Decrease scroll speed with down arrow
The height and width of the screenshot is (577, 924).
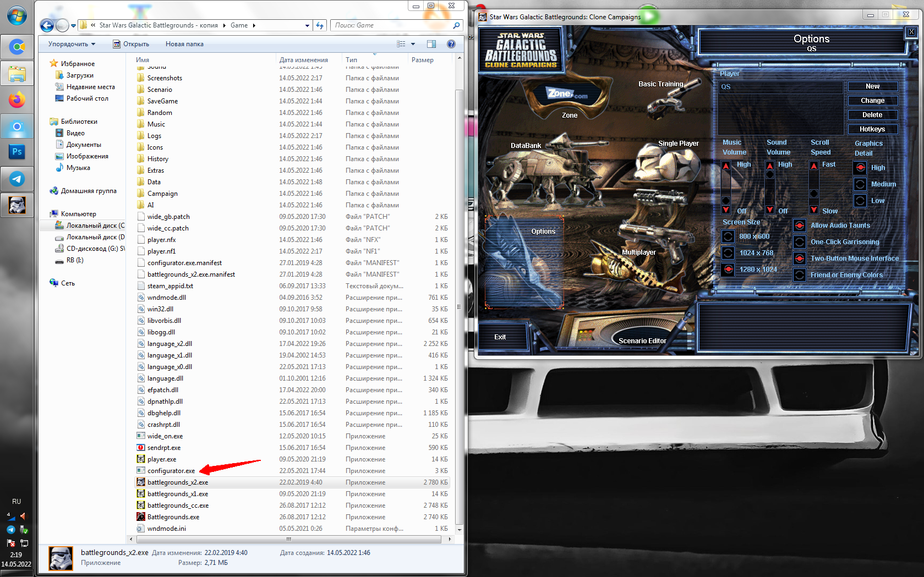point(814,210)
